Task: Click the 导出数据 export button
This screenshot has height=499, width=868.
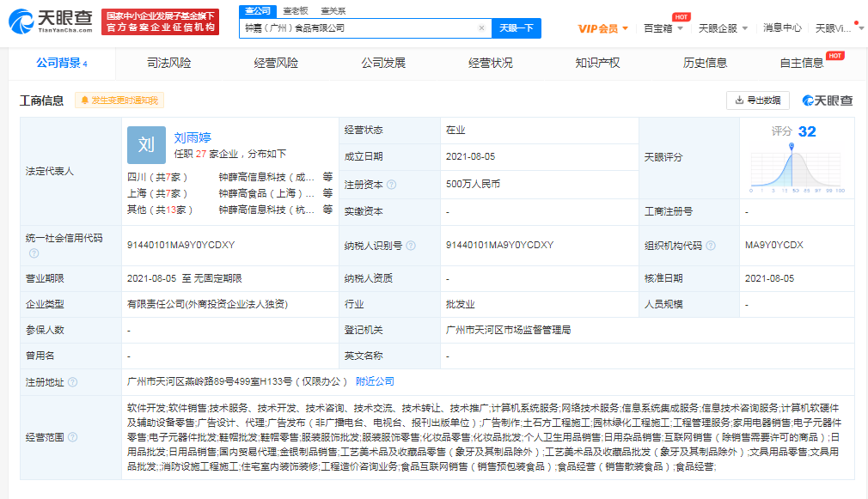Action: [x=757, y=100]
